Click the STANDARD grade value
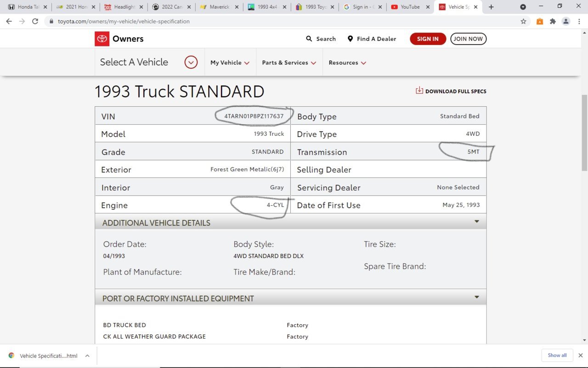Image resolution: width=588 pixels, height=368 pixels. [268, 152]
